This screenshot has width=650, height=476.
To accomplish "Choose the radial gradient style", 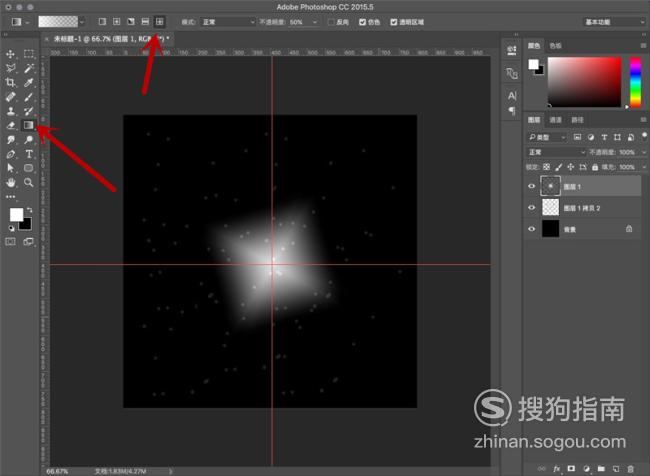I will [x=117, y=22].
